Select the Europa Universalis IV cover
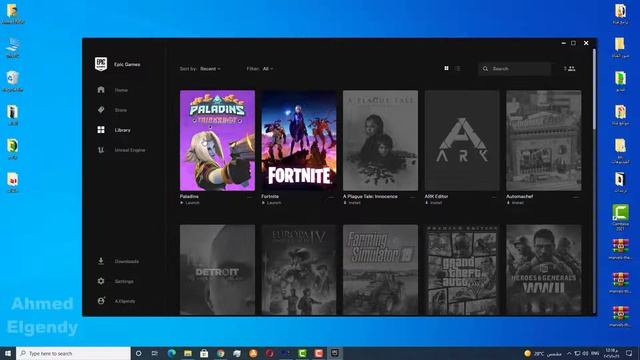Image resolution: width=640 pixels, height=360 pixels. 299,270
